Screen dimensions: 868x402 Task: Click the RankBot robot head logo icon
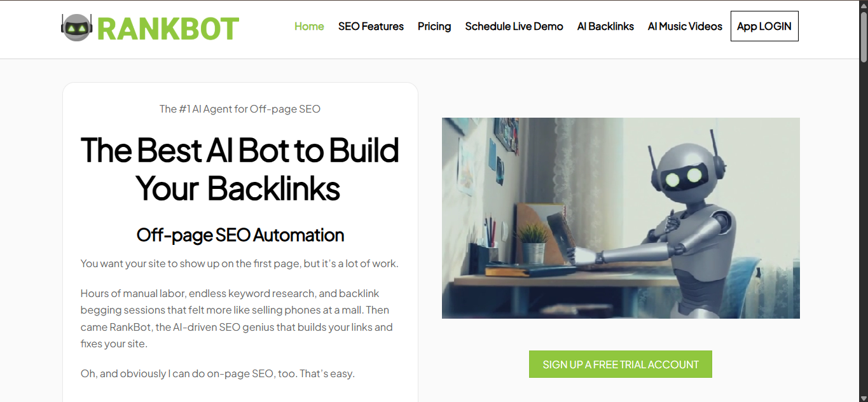pyautogui.click(x=77, y=28)
